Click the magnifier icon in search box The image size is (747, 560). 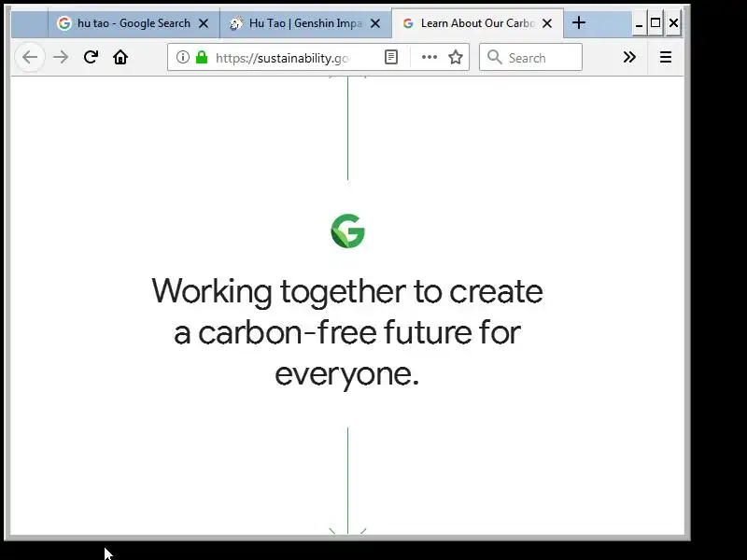tap(495, 58)
